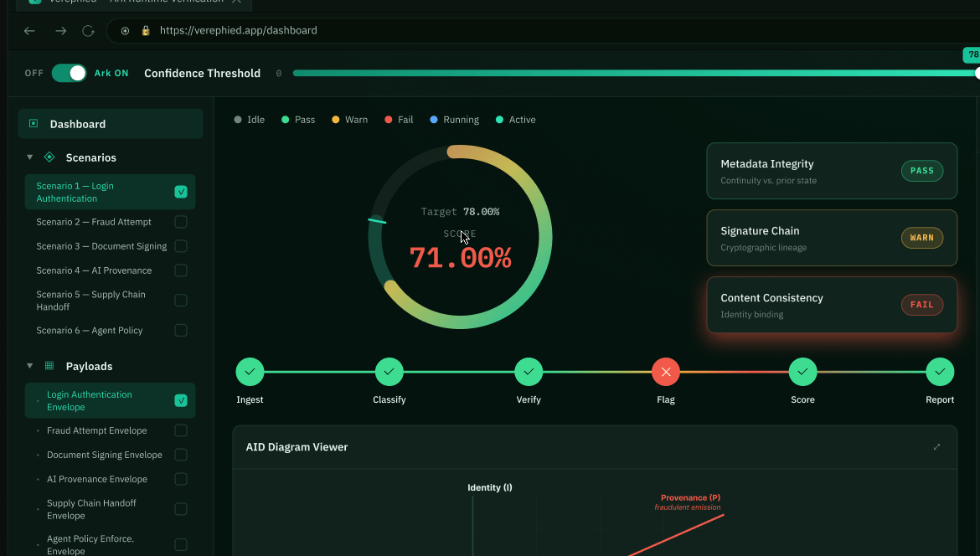
Task: Go back using the browser back arrow
Action: (x=29, y=31)
